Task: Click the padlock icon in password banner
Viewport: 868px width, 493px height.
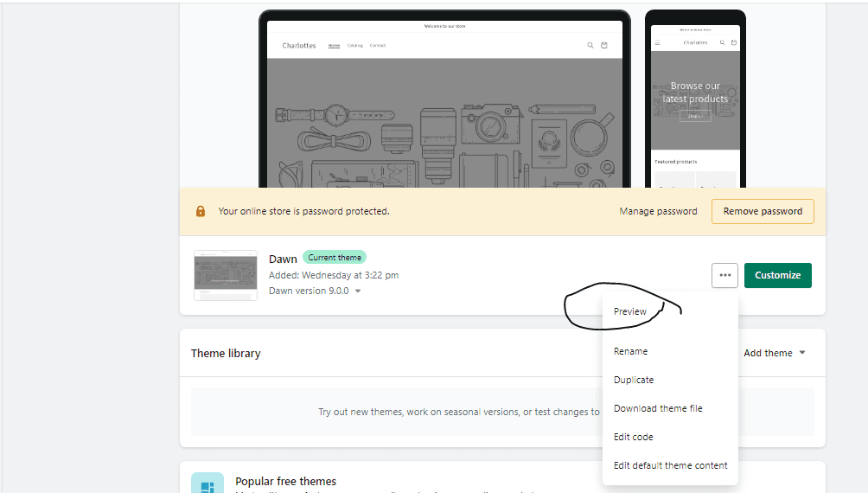Action: coord(201,211)
